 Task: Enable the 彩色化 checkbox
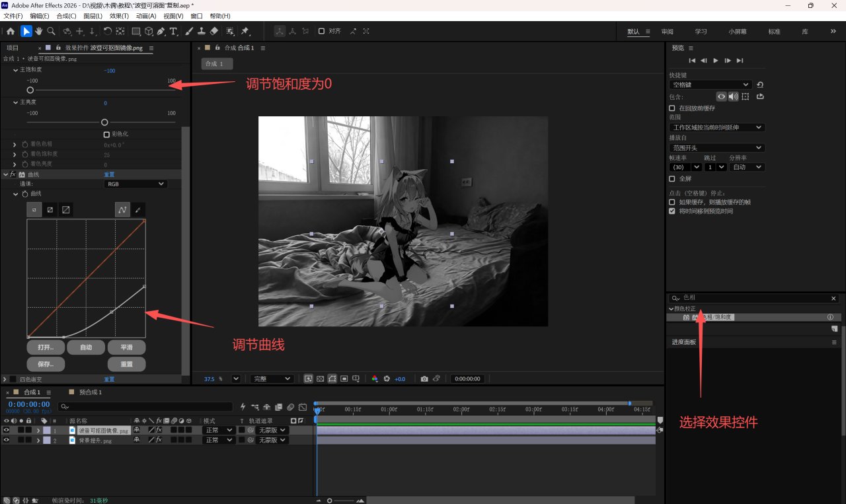(106, 134)
